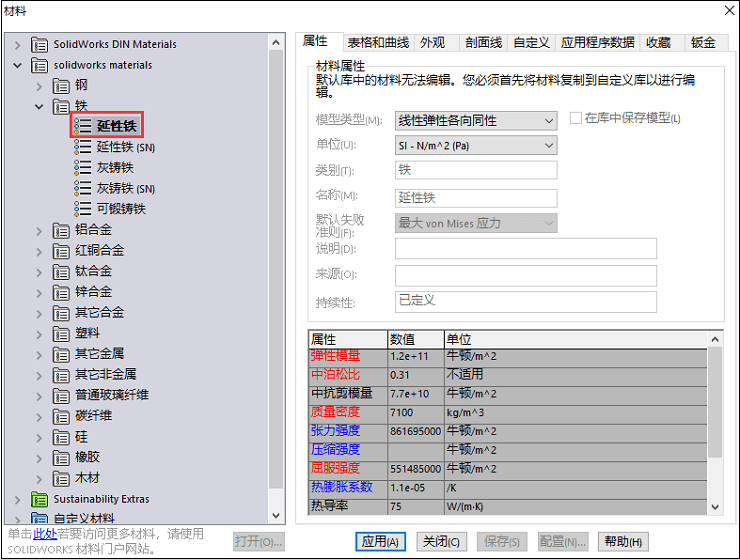Viewport: 740px width, 559px height.
Task: Click the 保存(S) button
Action: click(502, 542)
